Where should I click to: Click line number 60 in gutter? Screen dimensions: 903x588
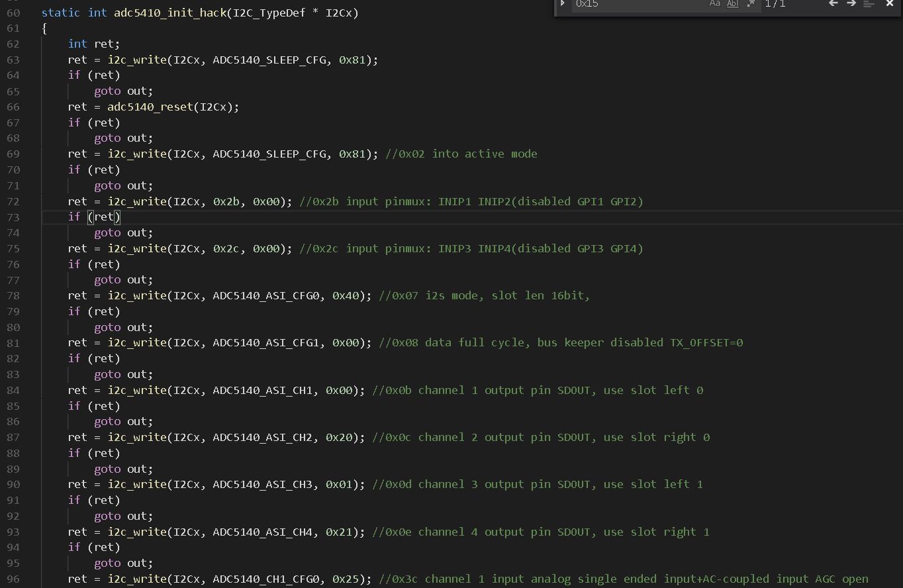(13, 13)
